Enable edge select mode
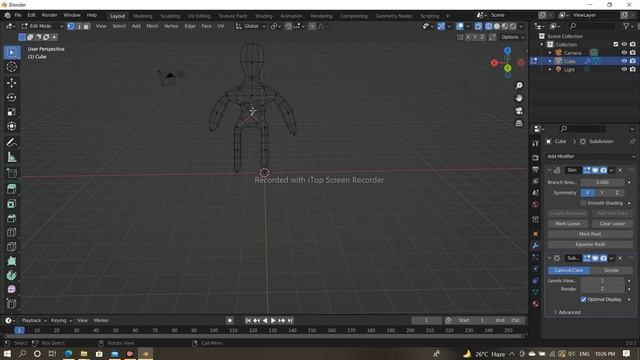The width and height of the screenshot is (640, 360). 78,26
